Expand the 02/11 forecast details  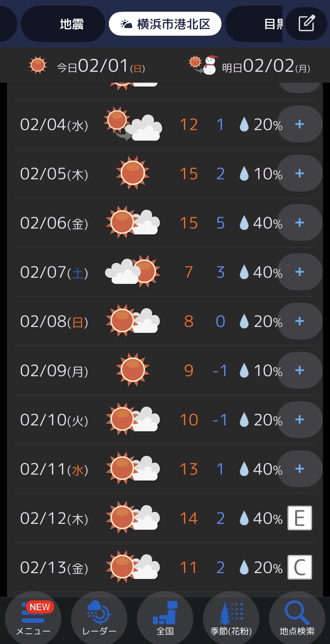[x=299, y=469]
